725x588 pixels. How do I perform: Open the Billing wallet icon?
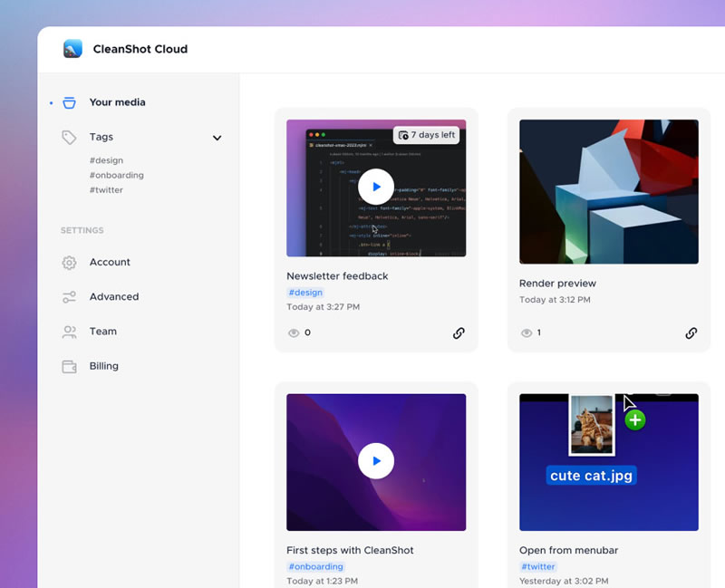[x=69, y=367]
